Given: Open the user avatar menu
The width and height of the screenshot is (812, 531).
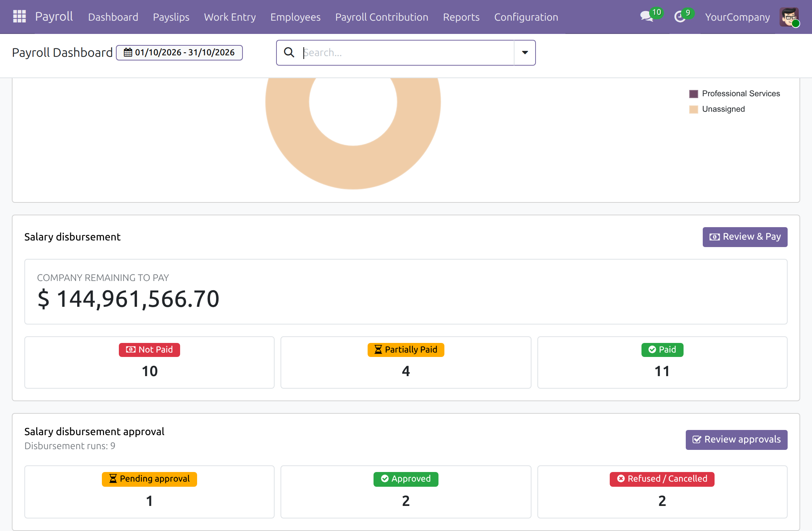Looking at the screenshot, I should coord(789,17).
